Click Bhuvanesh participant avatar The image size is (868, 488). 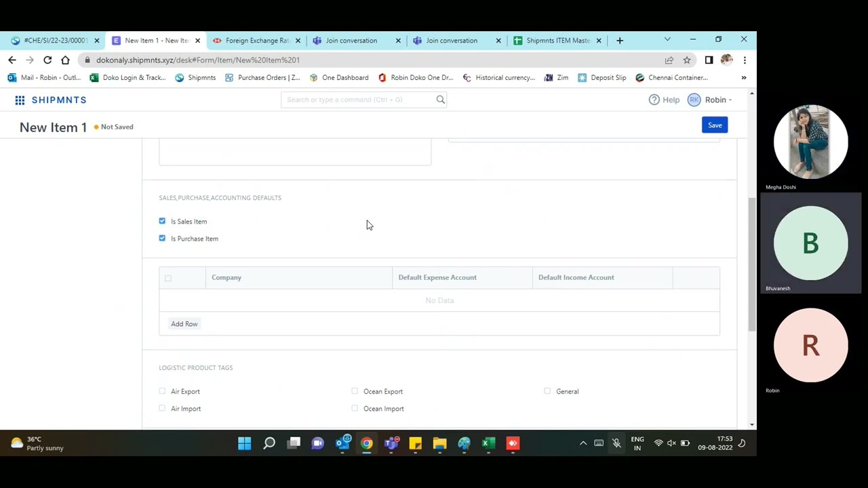coord(811,243)
